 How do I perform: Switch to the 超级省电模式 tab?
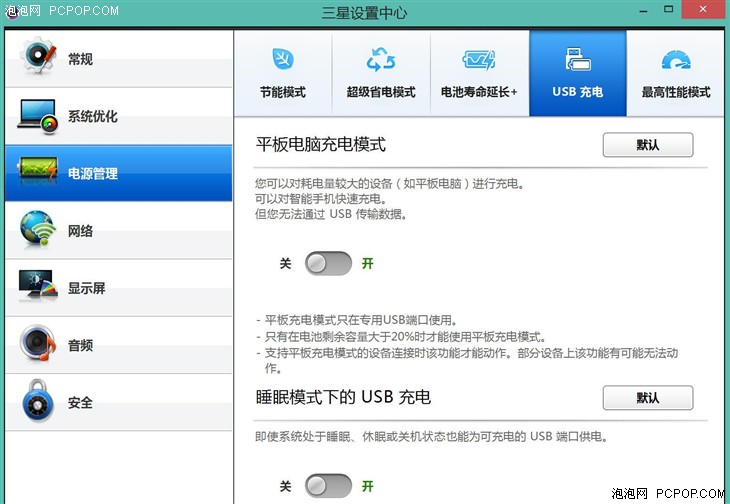[x=381, y=73]
